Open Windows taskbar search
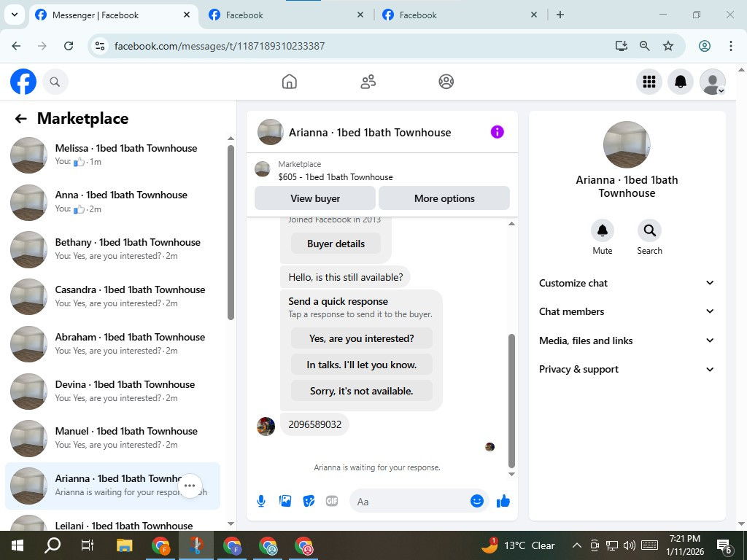Viewport: 747px width, 560px height. click(x=53, y=545)
